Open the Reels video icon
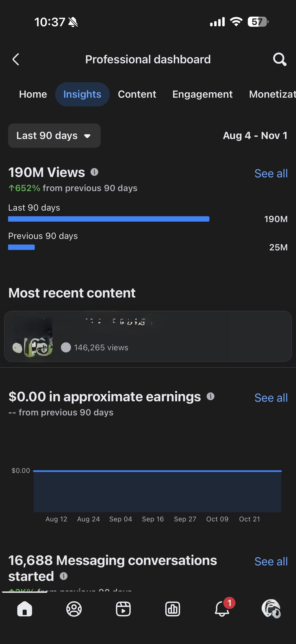 (123, 609)
